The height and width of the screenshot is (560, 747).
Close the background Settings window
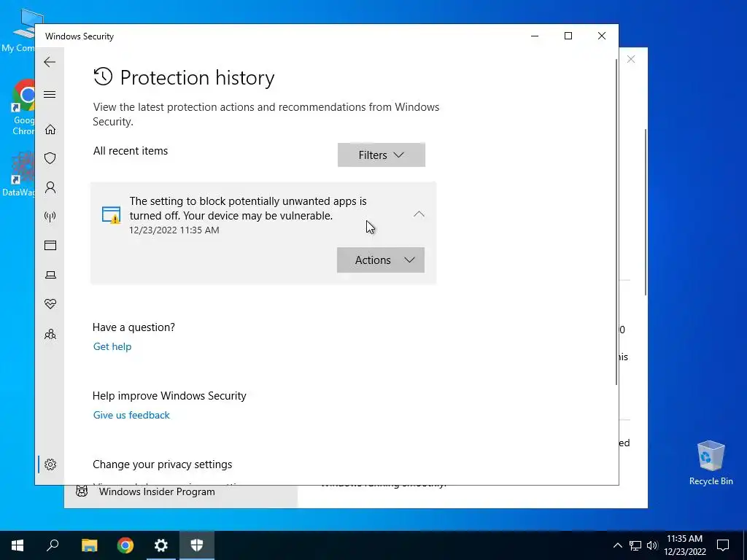[x=631, y=59]
